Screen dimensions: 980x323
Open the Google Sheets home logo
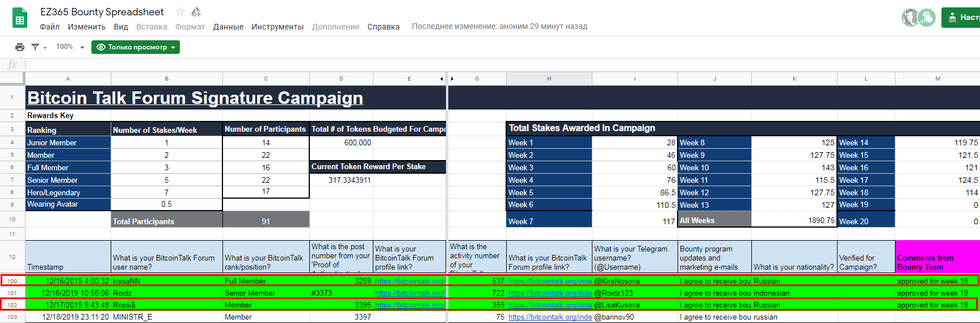(x=20, y=17)
